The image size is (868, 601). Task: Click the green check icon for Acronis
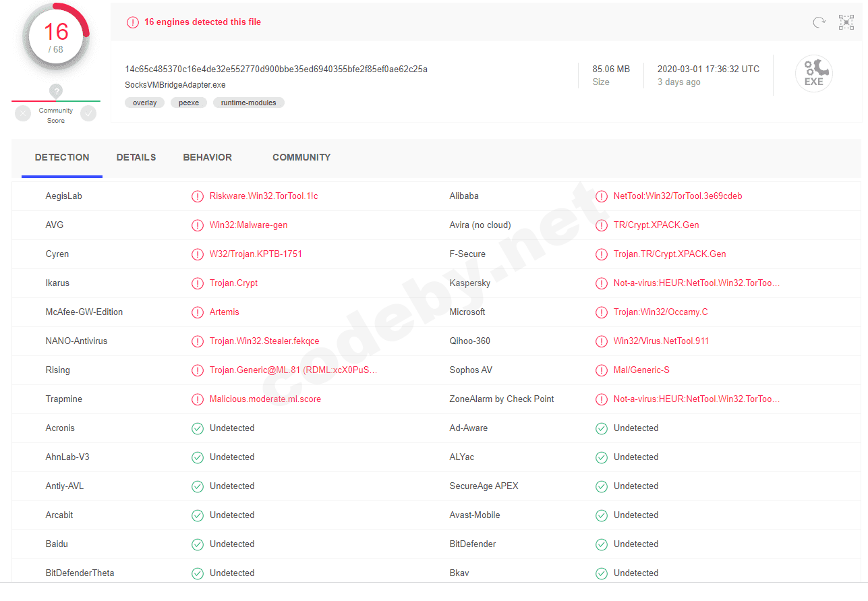pos(198,428)
